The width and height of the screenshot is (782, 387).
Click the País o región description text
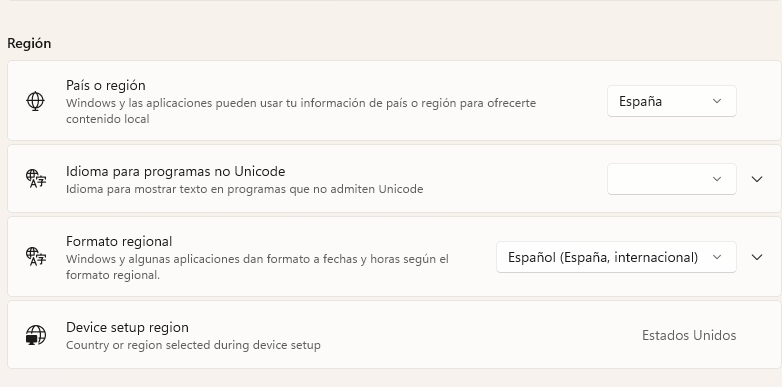tap(301, 111)
